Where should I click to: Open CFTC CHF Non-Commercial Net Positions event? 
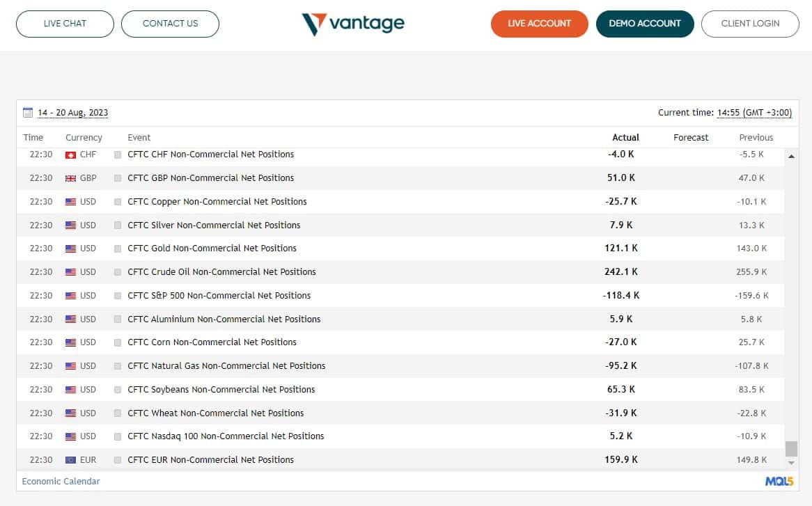pos(211,155)
